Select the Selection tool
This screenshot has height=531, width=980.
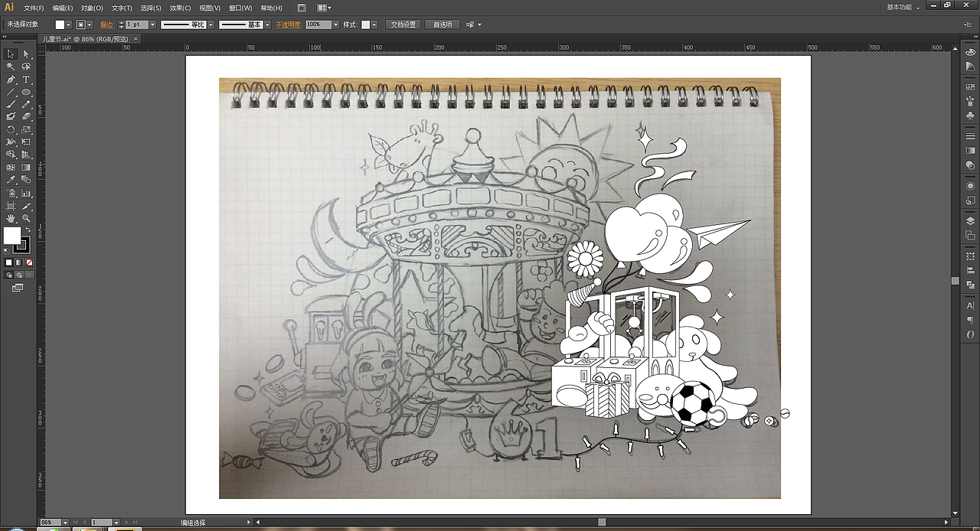coord(11,54)
